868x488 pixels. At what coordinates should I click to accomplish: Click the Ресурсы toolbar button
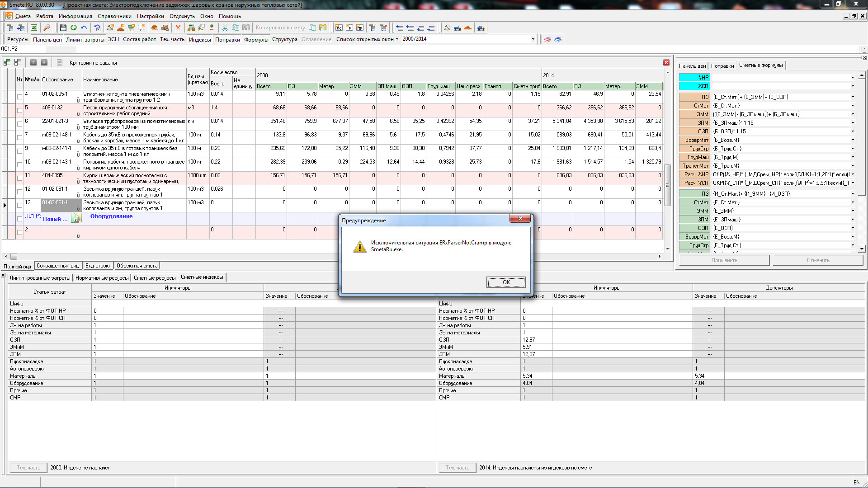tap(18, 40)
